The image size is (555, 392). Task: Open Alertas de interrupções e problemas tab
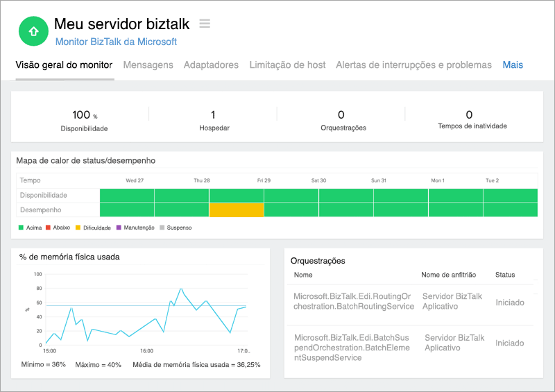(x=413, y=65)
